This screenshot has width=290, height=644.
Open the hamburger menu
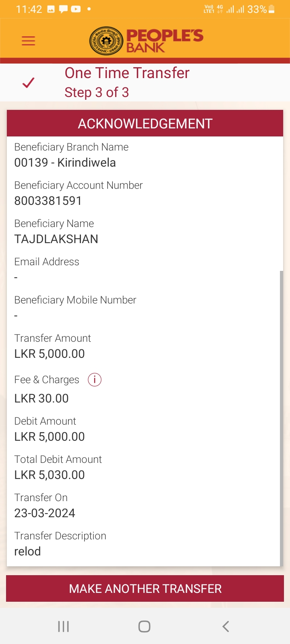pyautogui.click(x=28, y=41)
